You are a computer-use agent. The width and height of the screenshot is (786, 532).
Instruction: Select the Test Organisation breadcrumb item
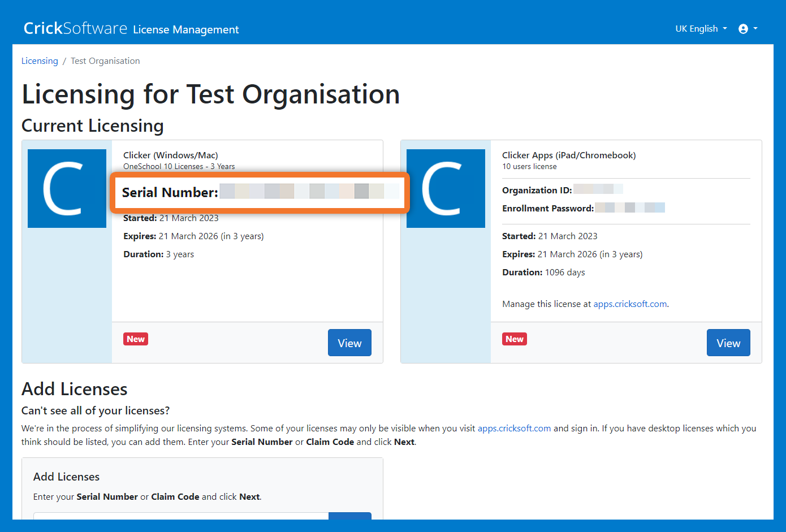[105, 61]
